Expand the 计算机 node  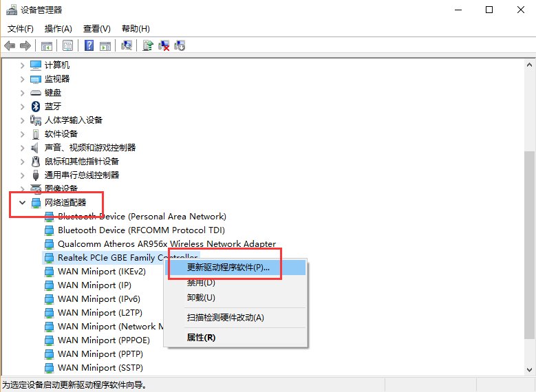[x=22, y=65]
